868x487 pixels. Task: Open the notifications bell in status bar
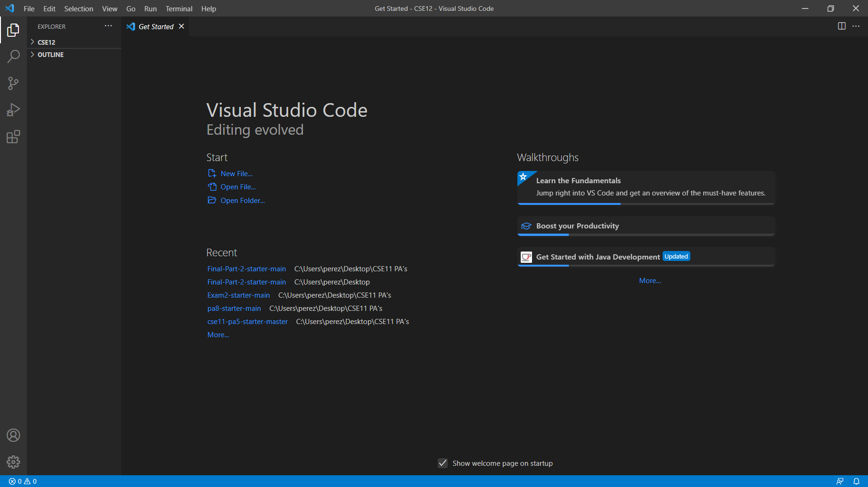pyautogui.click(x=856, y=481)
